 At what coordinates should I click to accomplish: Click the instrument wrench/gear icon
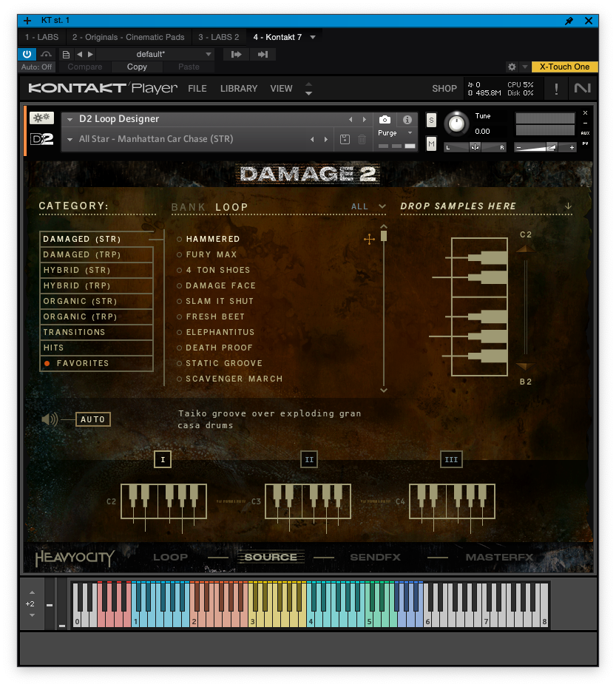[x=41, y=118]
